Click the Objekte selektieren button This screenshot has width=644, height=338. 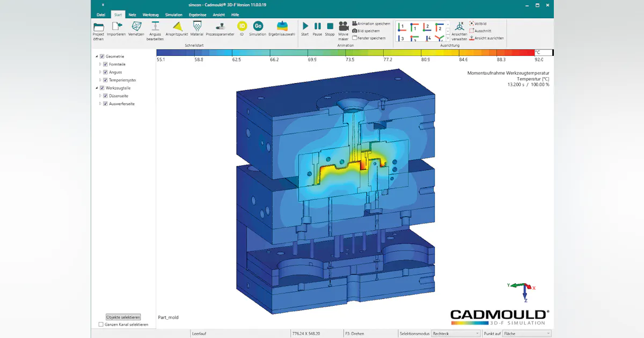click(x=123, y=317)
